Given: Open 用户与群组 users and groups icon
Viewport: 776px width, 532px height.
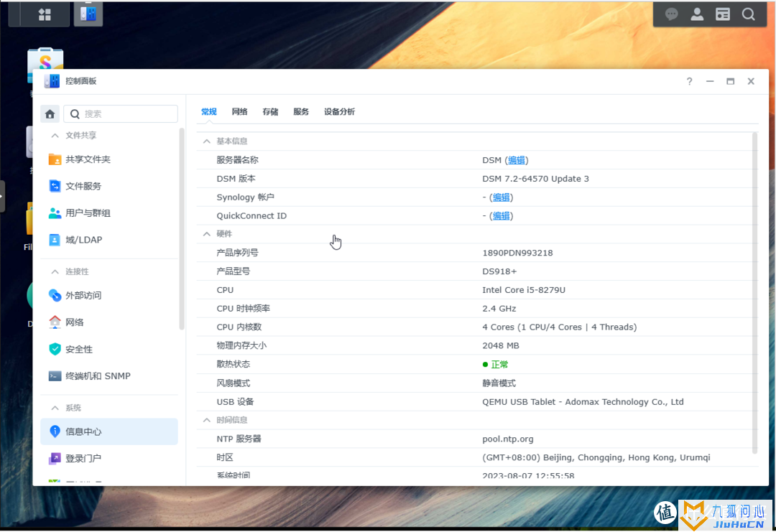Looking at the screenshot, I should [x=55, y=213].
